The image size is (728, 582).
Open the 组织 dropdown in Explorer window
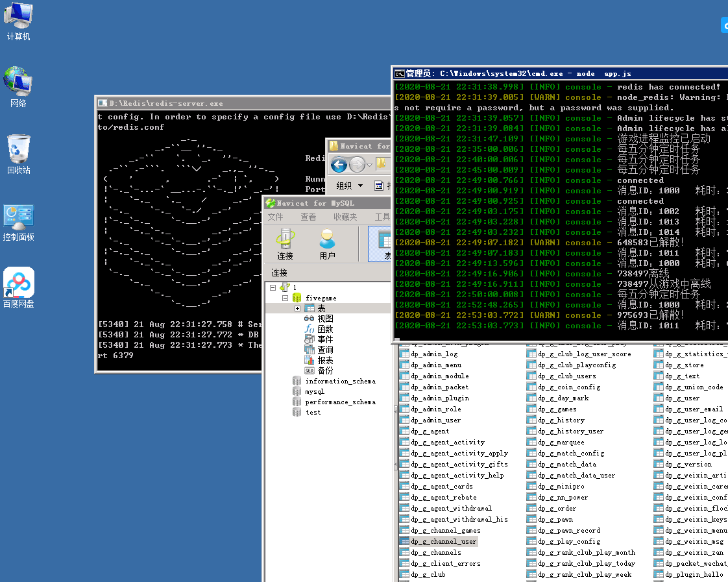tap(350, 186)
